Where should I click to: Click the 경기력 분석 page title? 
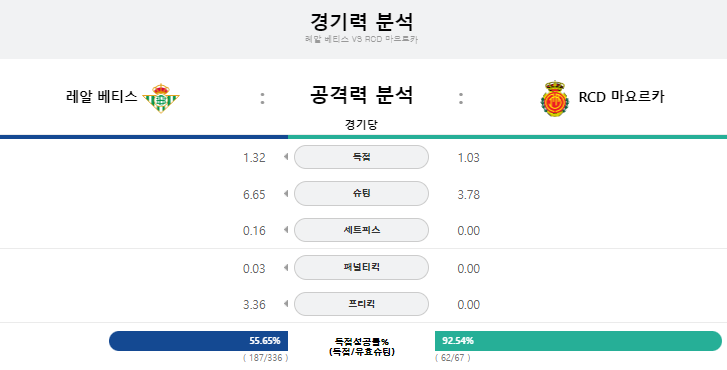(x=362, y=22)
